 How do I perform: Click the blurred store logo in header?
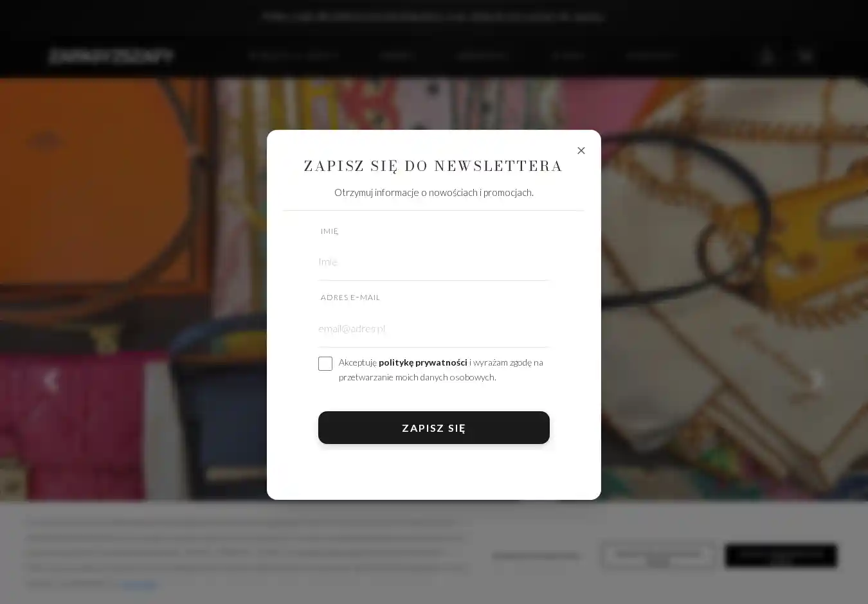pos(111,56)
